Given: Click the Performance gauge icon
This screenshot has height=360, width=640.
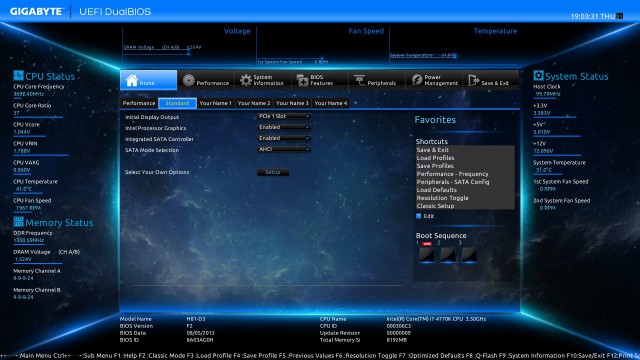Looking at the screenshot, I should tap(189, 80).
